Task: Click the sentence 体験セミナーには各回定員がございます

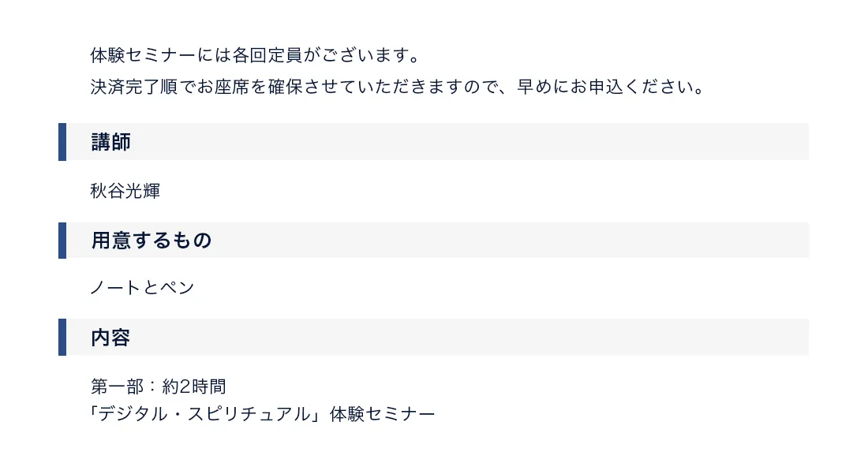Action: point(253,57)
